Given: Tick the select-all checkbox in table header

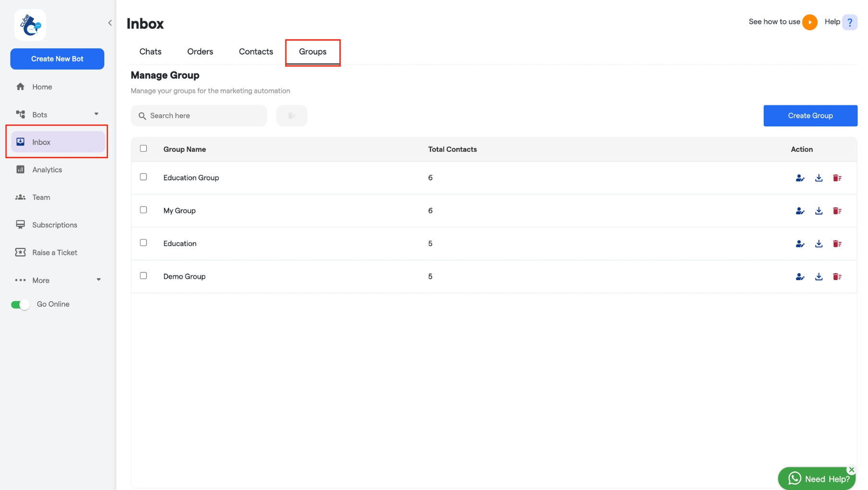Looking at the screenshot, I should [x=143, y=148].
